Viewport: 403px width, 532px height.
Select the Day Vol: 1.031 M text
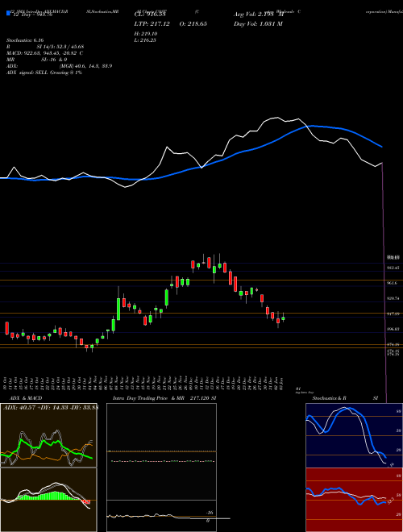258,23
